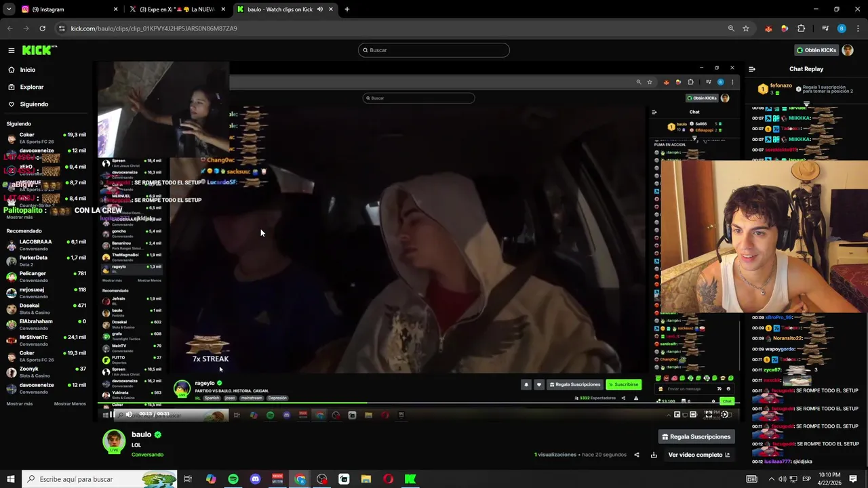Open Ver video completo link
Image resolution: width=868 pixels, height=488 pixels.
coord(698,455)
